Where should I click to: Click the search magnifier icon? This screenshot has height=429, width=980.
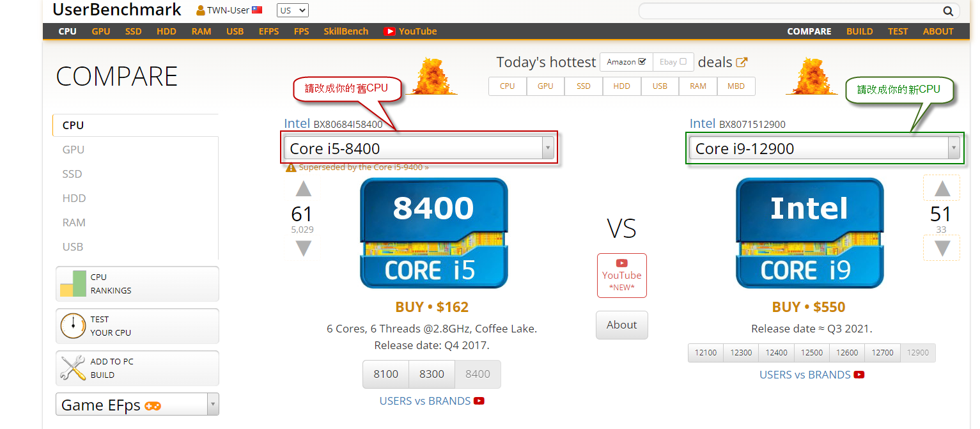coord(948,11)
